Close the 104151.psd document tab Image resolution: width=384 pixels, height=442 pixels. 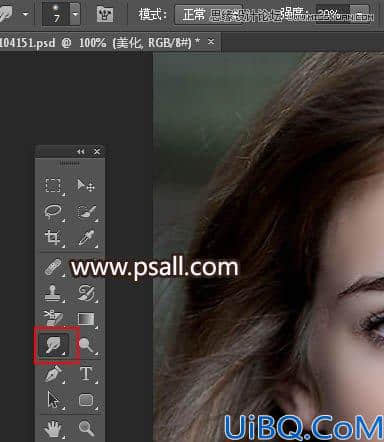point(211,42)
